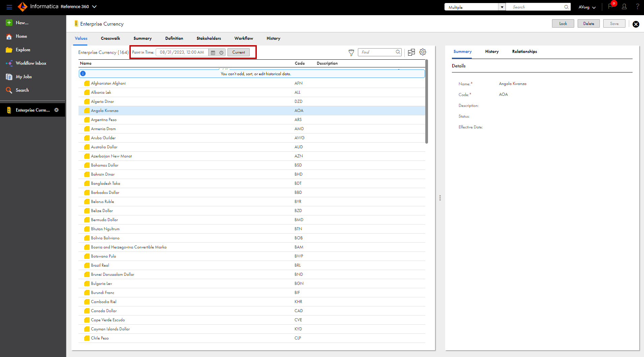
Task: Close the Enterprise Currency page with X icon
Action: point(636,24)
